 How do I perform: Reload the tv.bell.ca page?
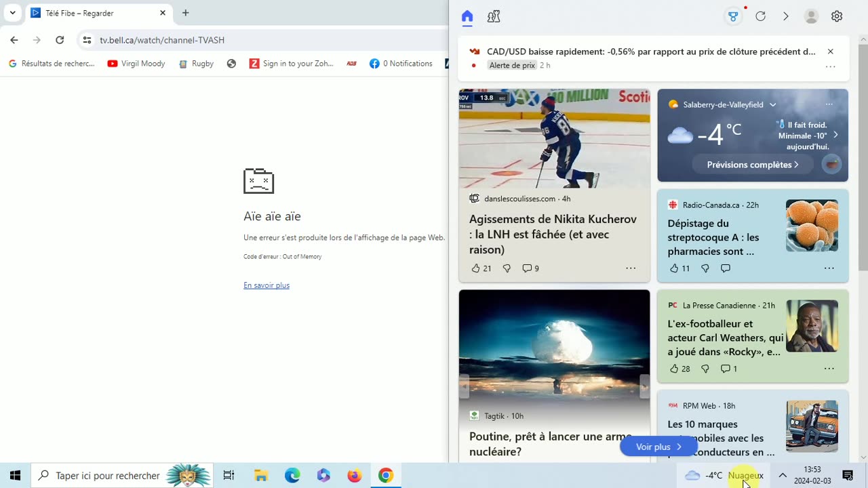pos(60,40)
